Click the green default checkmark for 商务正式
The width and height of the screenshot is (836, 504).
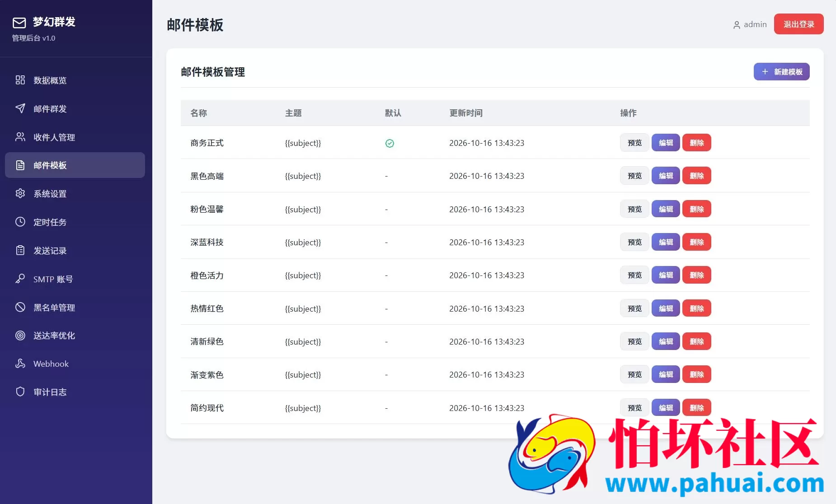coord(390,143)
